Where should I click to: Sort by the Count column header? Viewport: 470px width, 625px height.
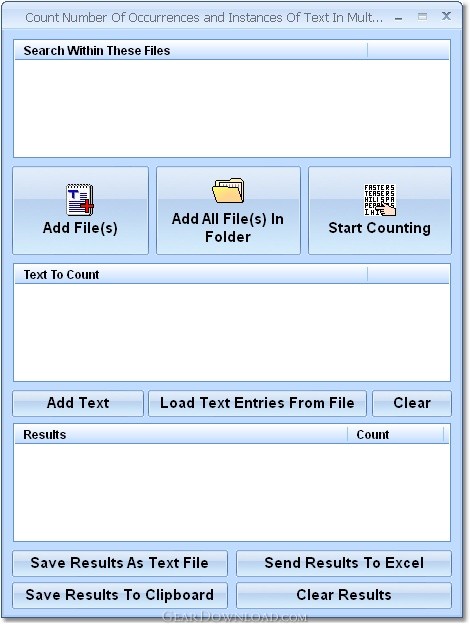(395, 434)
